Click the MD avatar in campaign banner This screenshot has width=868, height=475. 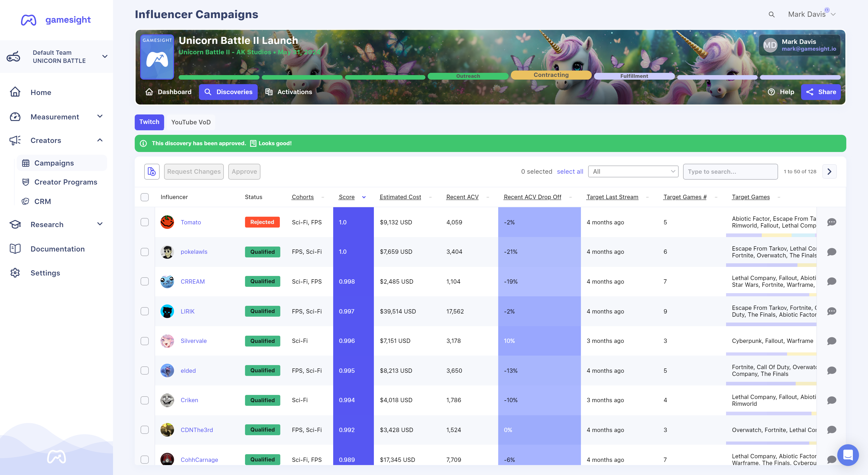click(x=770, y=45)
